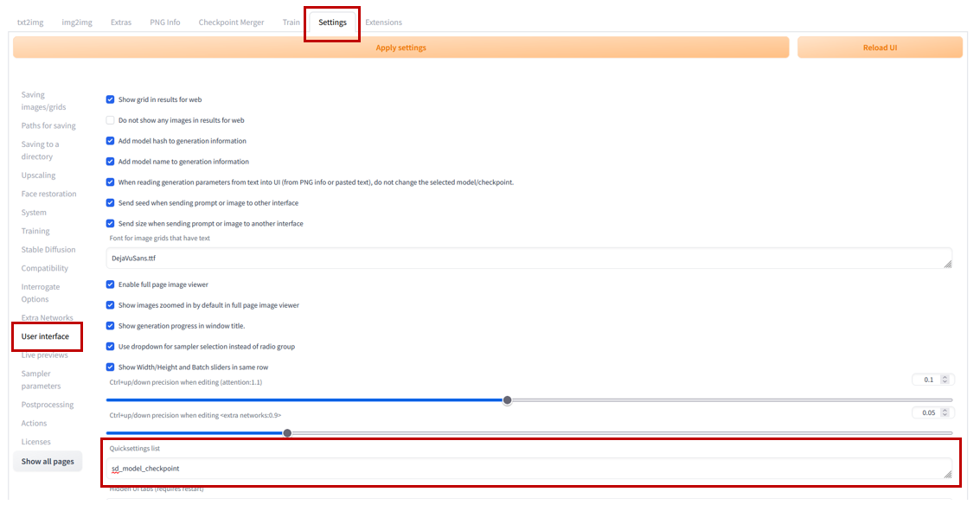The height and width of the screenshot is (511, 980).
Task: Uncheck Show generation progress in window title
Action: coord(111,326)
